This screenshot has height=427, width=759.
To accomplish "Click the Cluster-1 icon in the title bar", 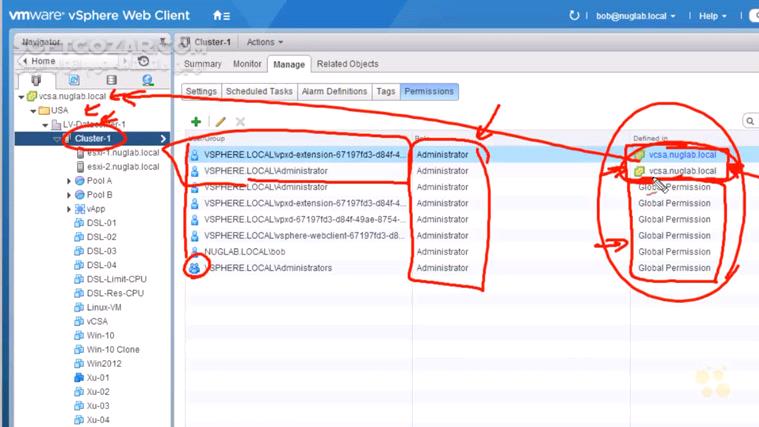I will pyautogui.click(x=184, y=42).
